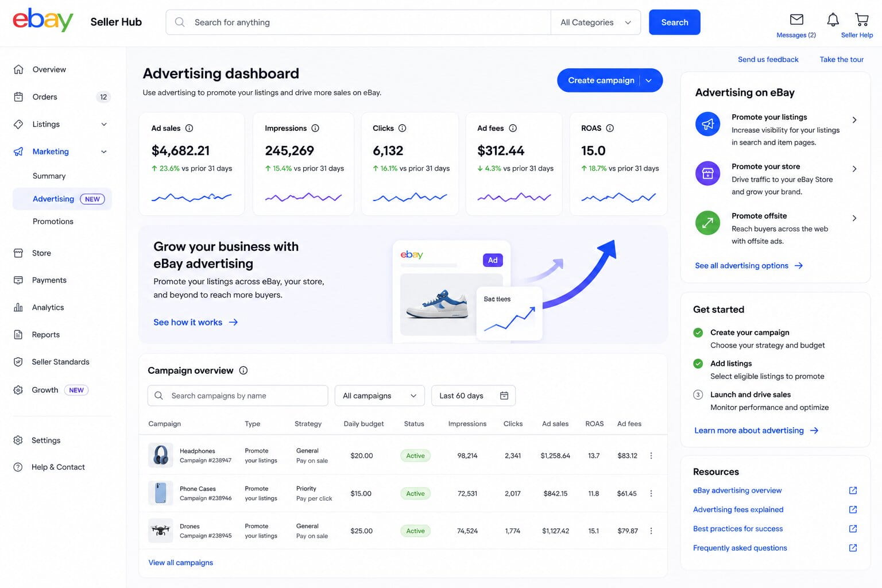
Task: Expand the Promote your store chevron
Action: coord(854,169)
